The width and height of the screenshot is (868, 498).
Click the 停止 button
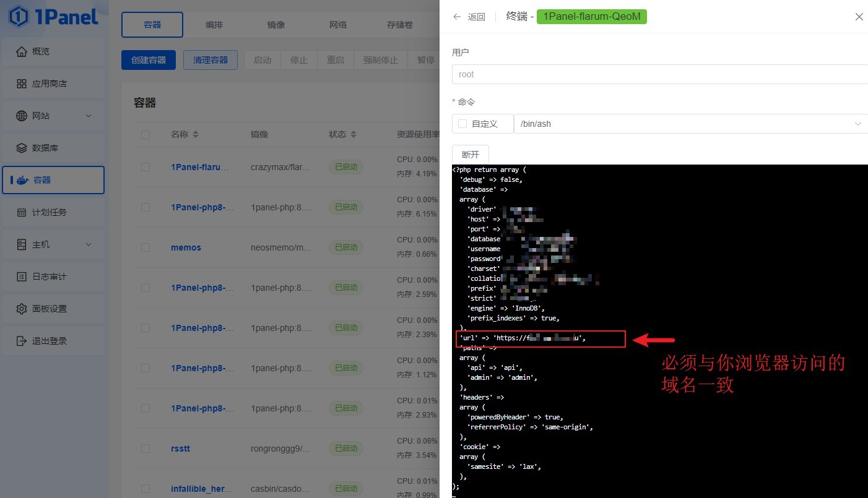(299, 60)
